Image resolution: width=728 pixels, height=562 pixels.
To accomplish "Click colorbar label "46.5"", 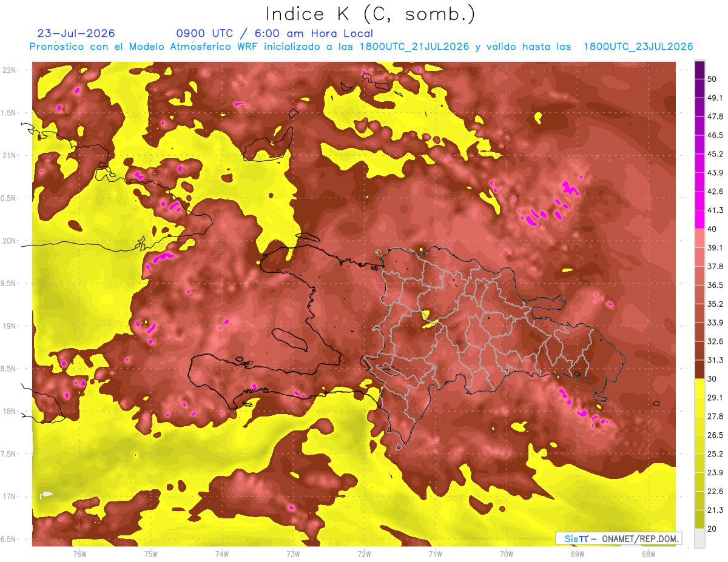I will point(715,135).
